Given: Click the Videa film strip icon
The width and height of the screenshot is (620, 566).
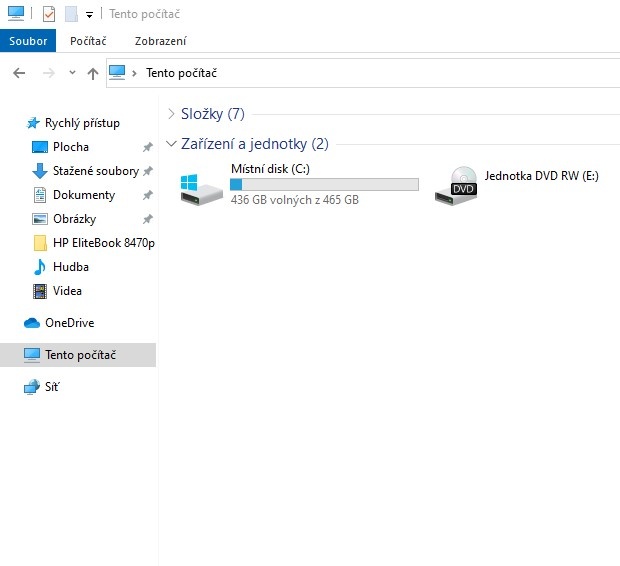Looking at the screenshot, I should [x=40, y=291].
